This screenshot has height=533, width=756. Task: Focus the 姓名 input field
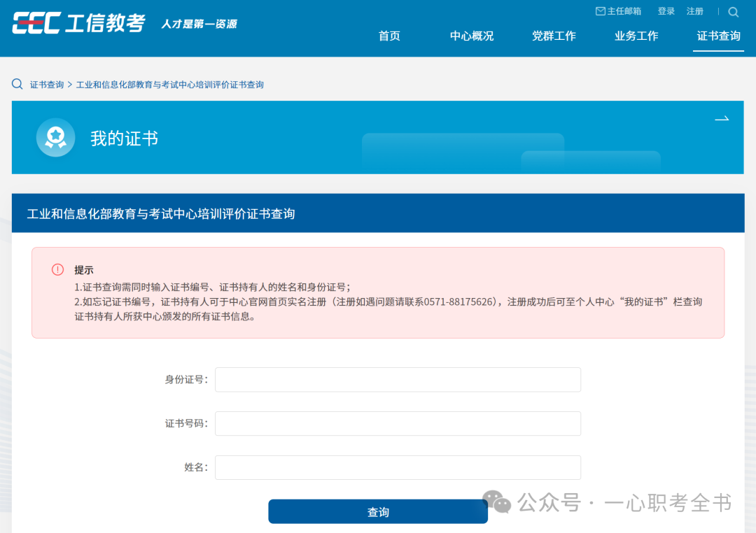coord(398,467)
